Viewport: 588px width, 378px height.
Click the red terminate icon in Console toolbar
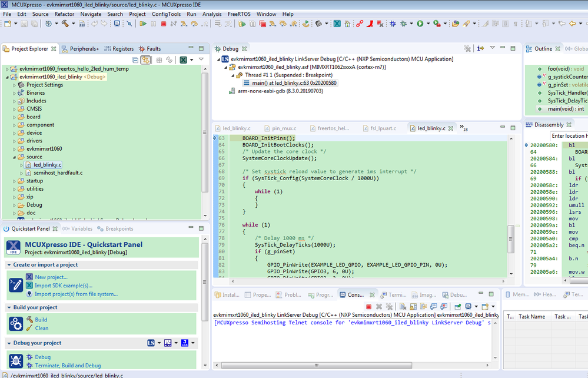[368, 307]
